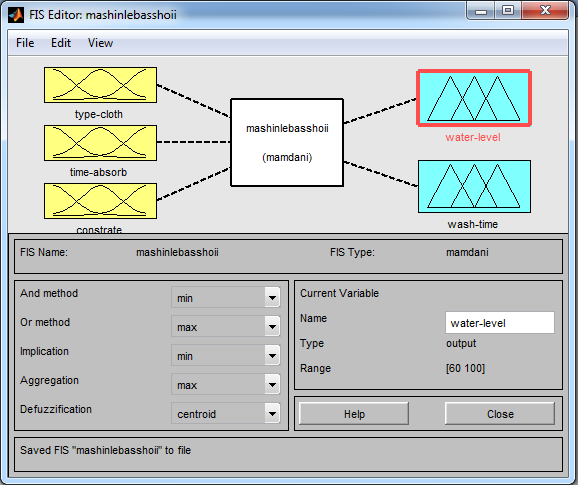
Task: Open the Or method dropdown
Action: coord(226,327)
